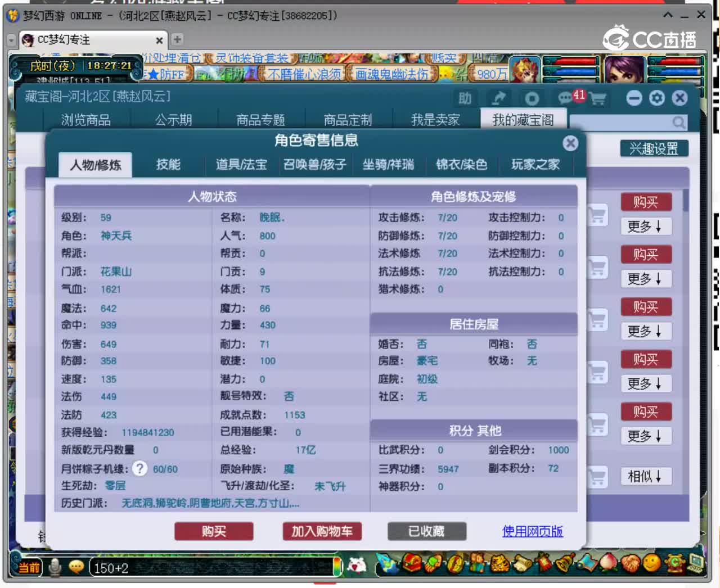Click the rainbow color bar beside the chat input
The width and height of the screenshot is (720, 588).
coord(337,567)
